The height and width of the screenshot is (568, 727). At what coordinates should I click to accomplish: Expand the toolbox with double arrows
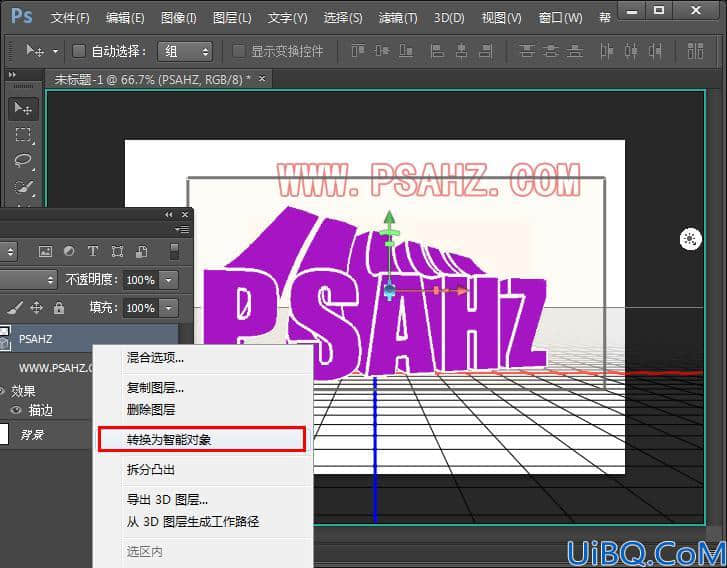[x=12, y=75]
